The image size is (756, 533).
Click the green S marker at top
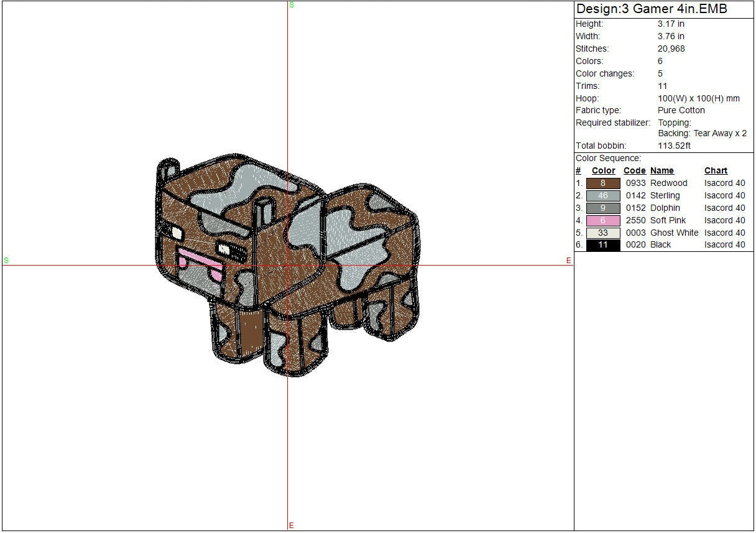[x=292, y=5]
